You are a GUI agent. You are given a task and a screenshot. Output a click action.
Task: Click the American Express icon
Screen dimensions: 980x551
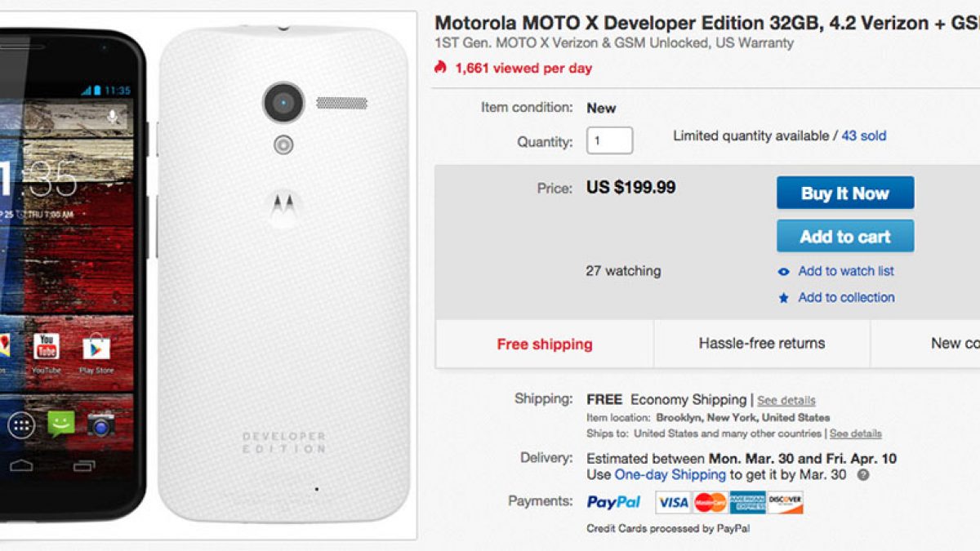[747, 502]
